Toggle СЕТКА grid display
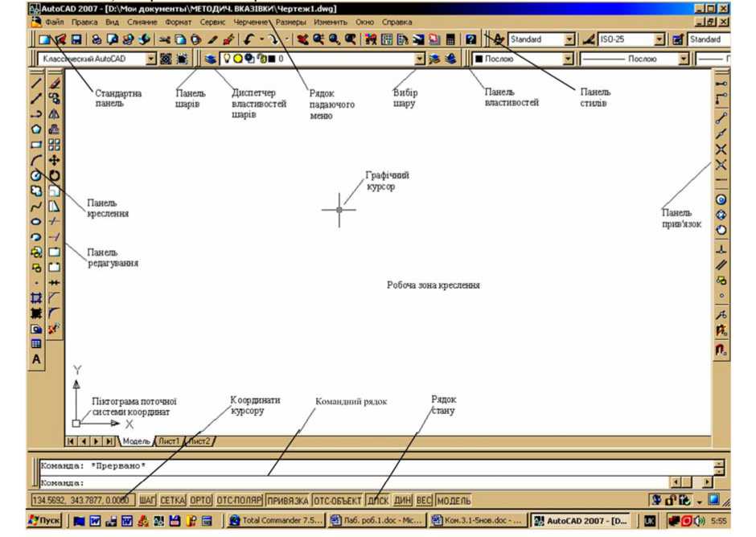 pyautogui.click(x=173, y=500)
